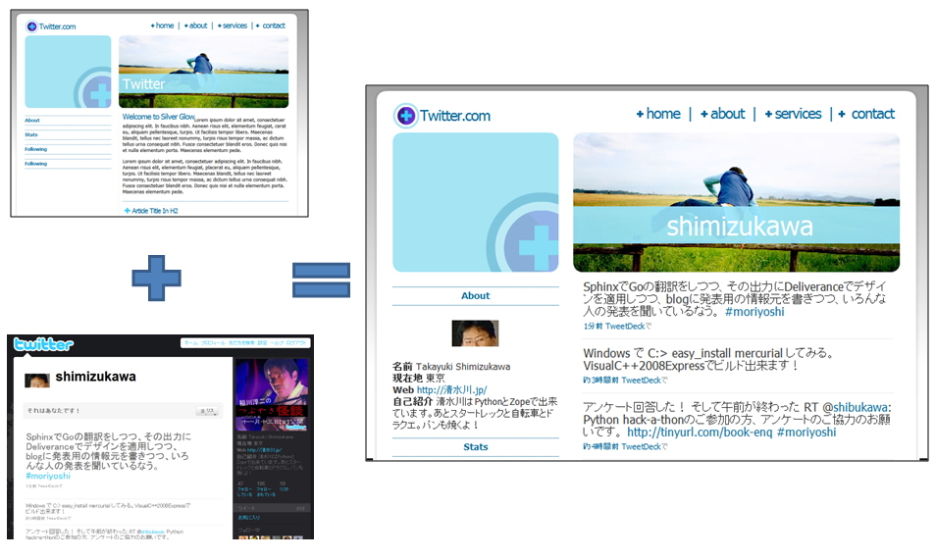Click @shibukawa mention in result page tweet

pyautogui.click(x=856, y=407)
